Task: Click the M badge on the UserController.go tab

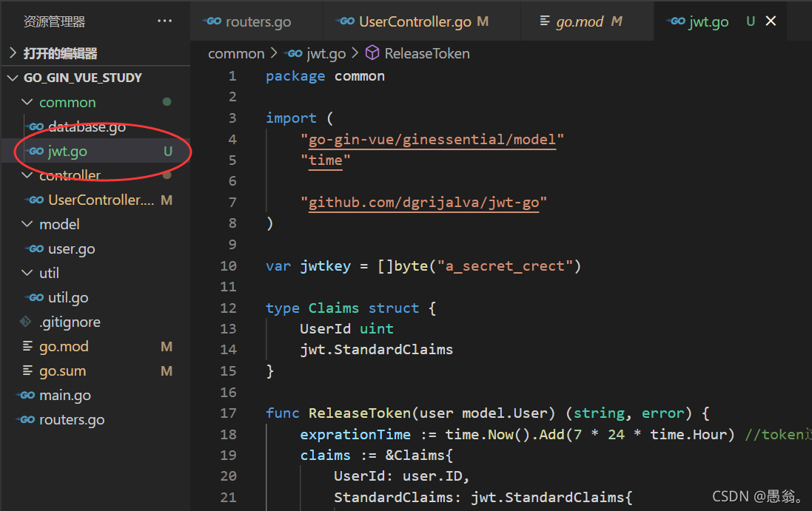Action: click(482, 21)
